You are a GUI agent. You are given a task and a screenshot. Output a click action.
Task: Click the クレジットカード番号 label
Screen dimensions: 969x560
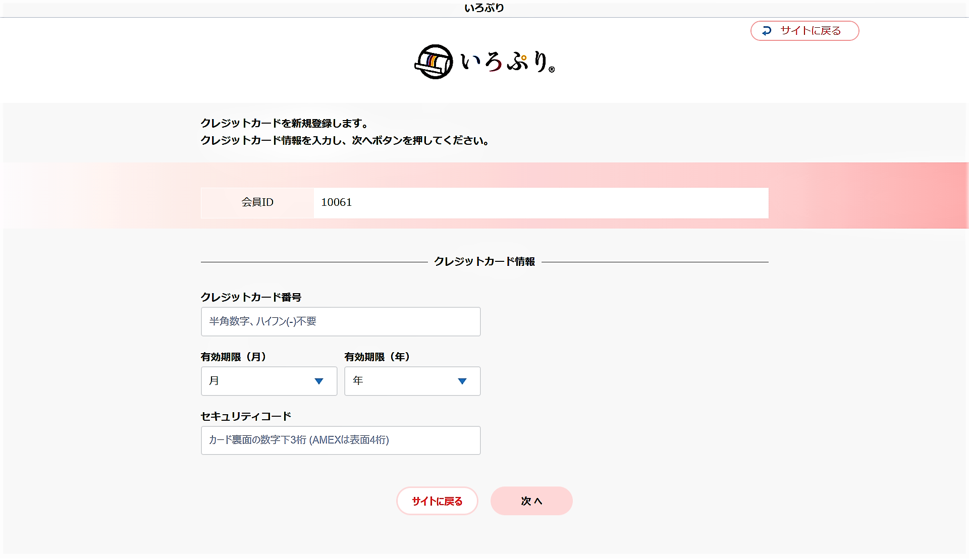coord(251,297)
